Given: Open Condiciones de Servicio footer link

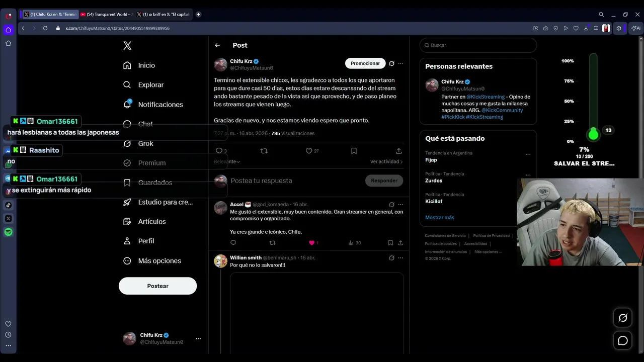Looking at the screenshot, I should pos(445,236).
